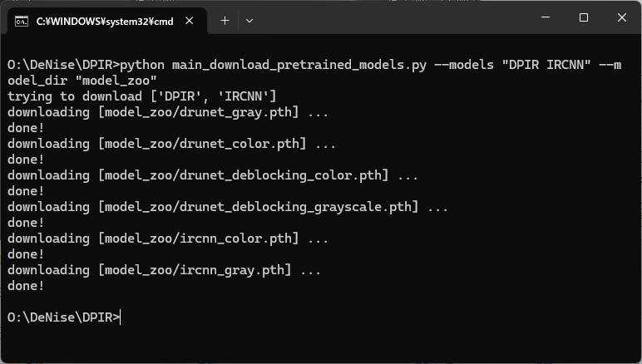Click the drunet_color.pth download line
642x364 pixels.
tap(171, 144)
